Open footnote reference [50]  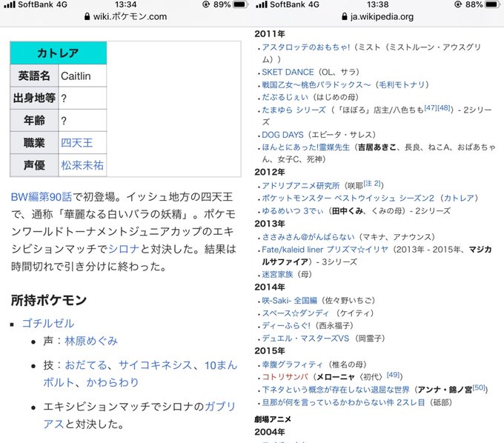pos(479,387)
